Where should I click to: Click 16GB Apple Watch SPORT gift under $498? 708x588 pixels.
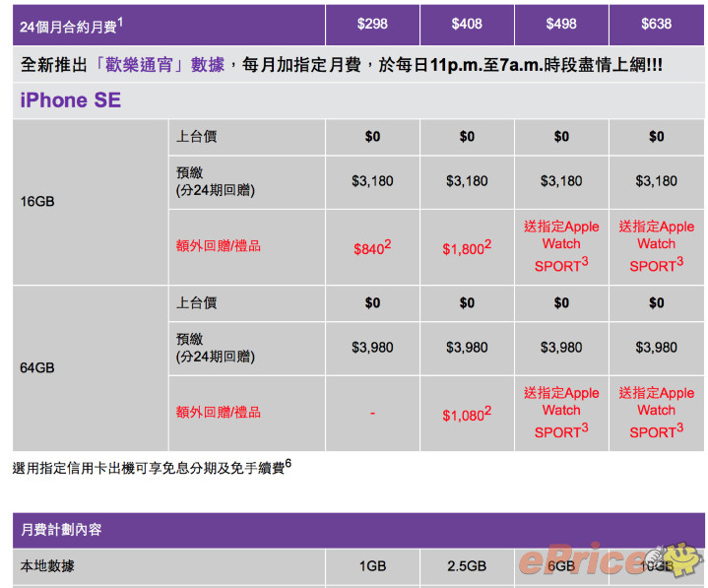click(561, 245)
